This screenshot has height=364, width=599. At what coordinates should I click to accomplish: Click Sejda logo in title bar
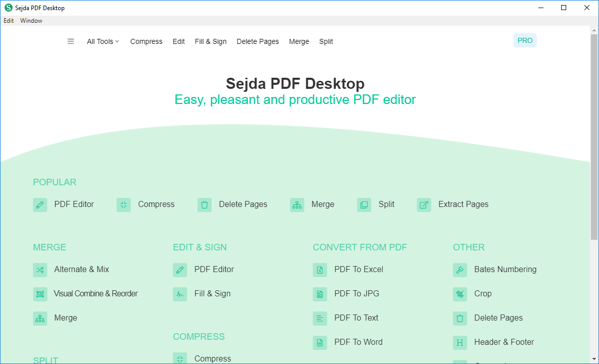click(x=9, y=8)
